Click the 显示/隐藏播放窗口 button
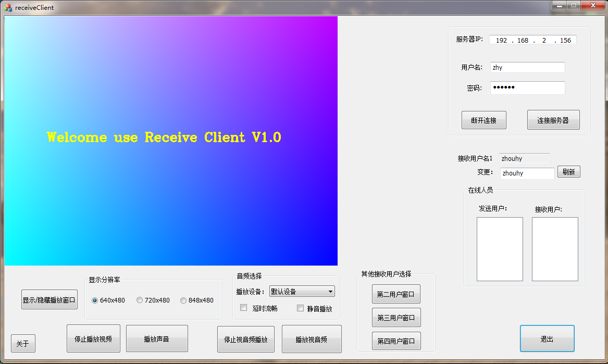The width and height of the screenshot is (608, 364). [49, 299]
